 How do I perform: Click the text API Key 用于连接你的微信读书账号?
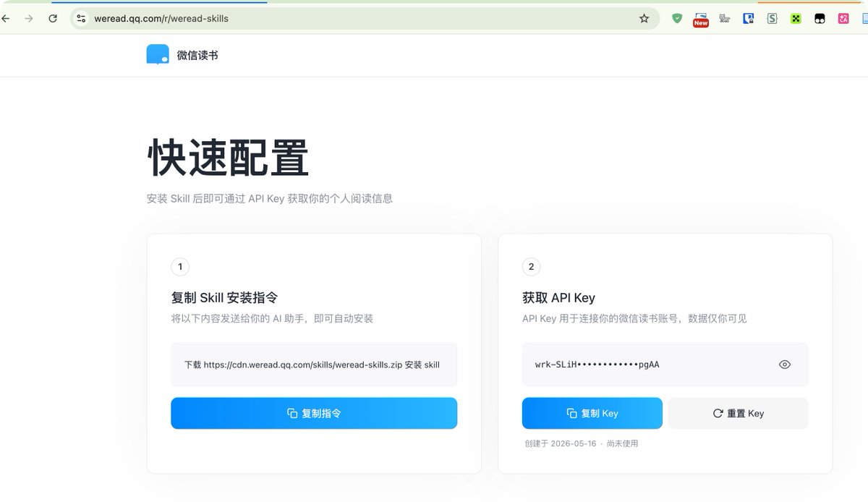(x=634, y=318)
